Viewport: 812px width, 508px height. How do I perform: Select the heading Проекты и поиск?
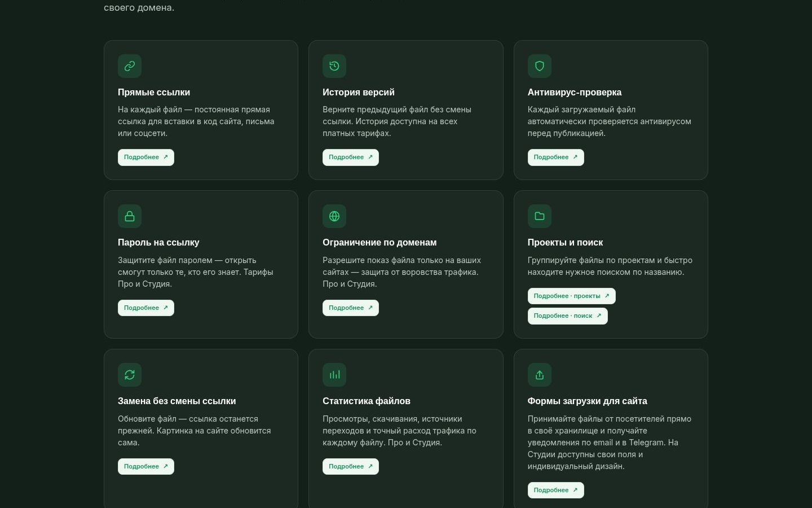(566, 242)
